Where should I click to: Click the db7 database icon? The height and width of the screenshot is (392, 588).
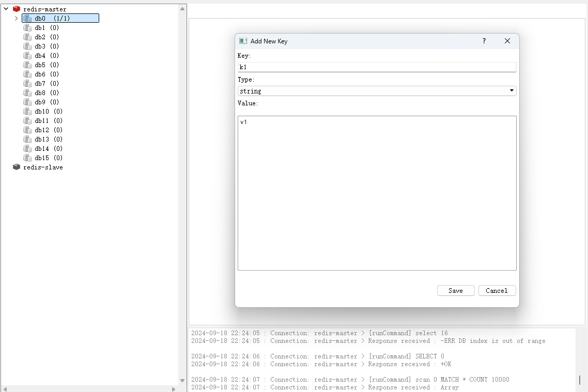pyautogui.click(x=27, y=84)
